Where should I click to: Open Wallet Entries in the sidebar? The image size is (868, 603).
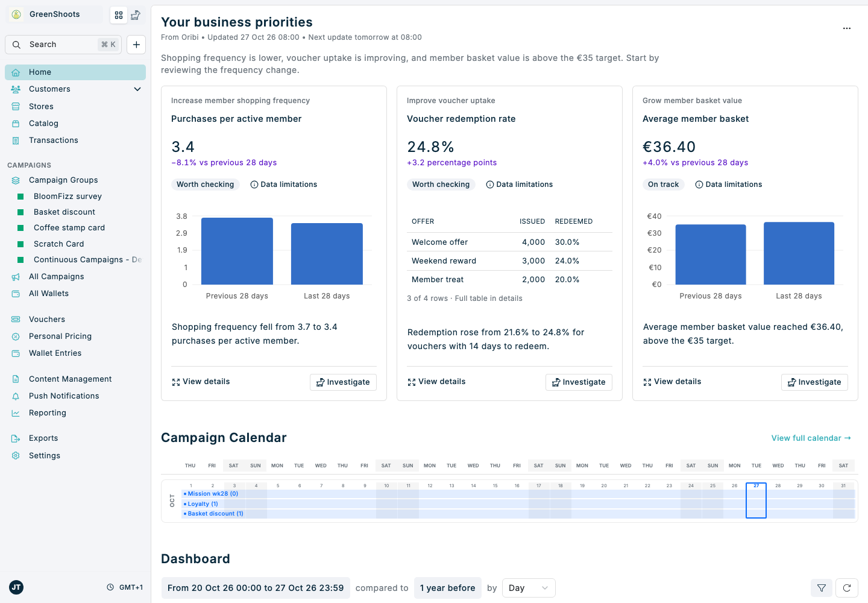click(75, 353)
